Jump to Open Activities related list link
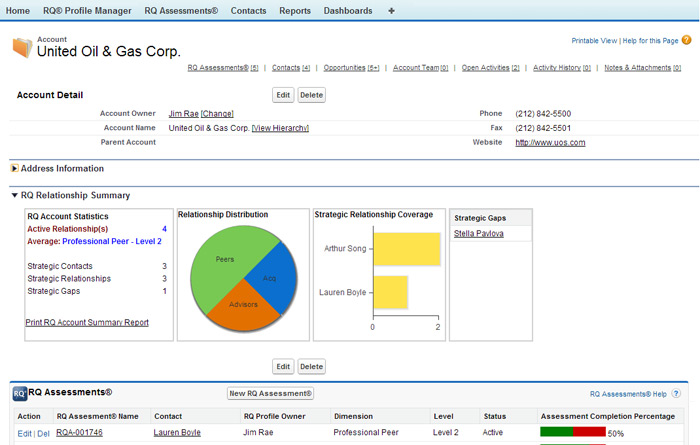700x445 pixels. [x=490, y=67]
